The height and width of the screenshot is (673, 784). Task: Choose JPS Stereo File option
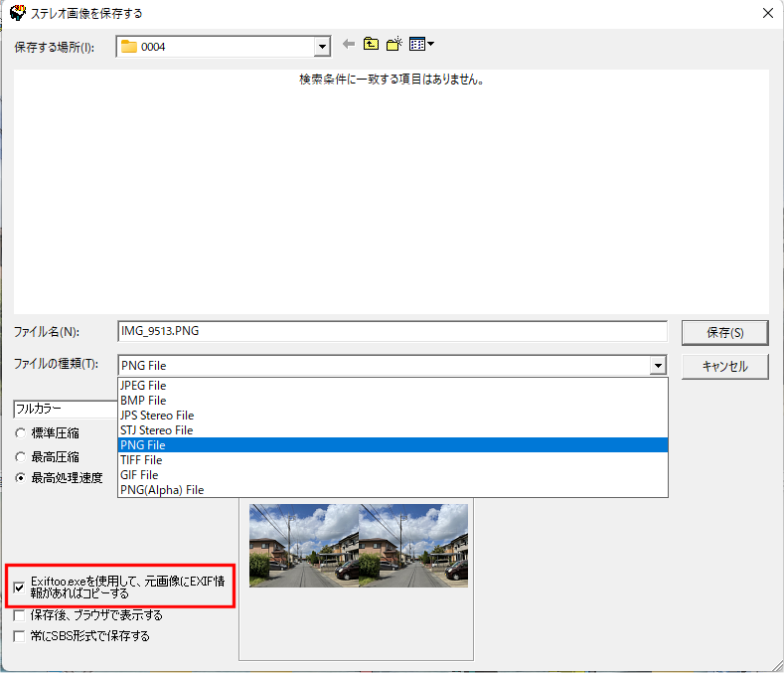click(x=393, y=416)
